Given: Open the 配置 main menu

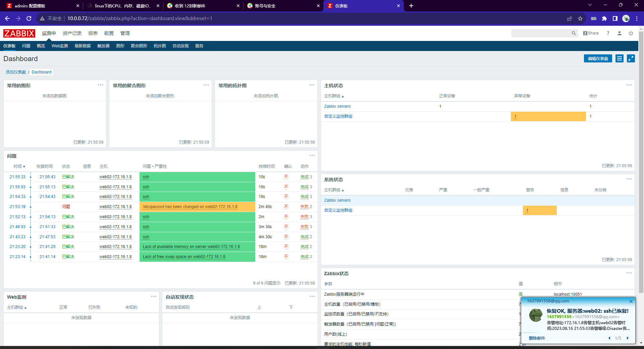Looking at the screenshot, I should coord(109,33).
